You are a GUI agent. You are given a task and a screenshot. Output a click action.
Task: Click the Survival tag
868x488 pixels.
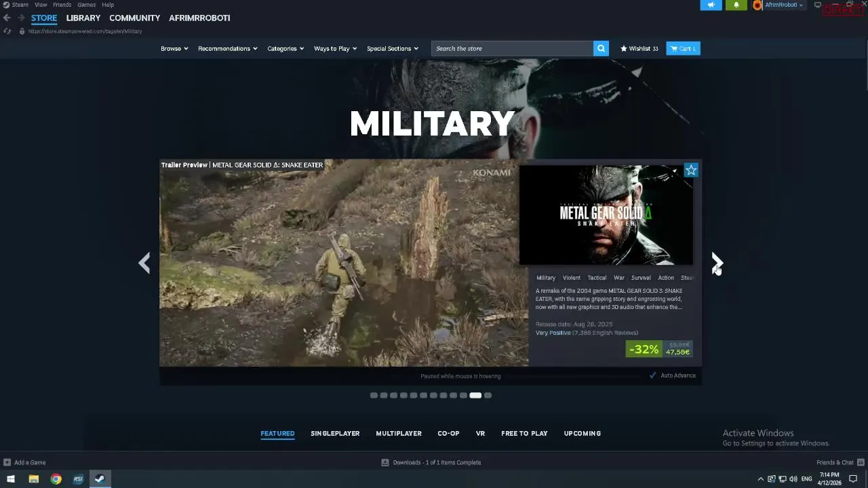pyautogui.click(x=641, y=278)
